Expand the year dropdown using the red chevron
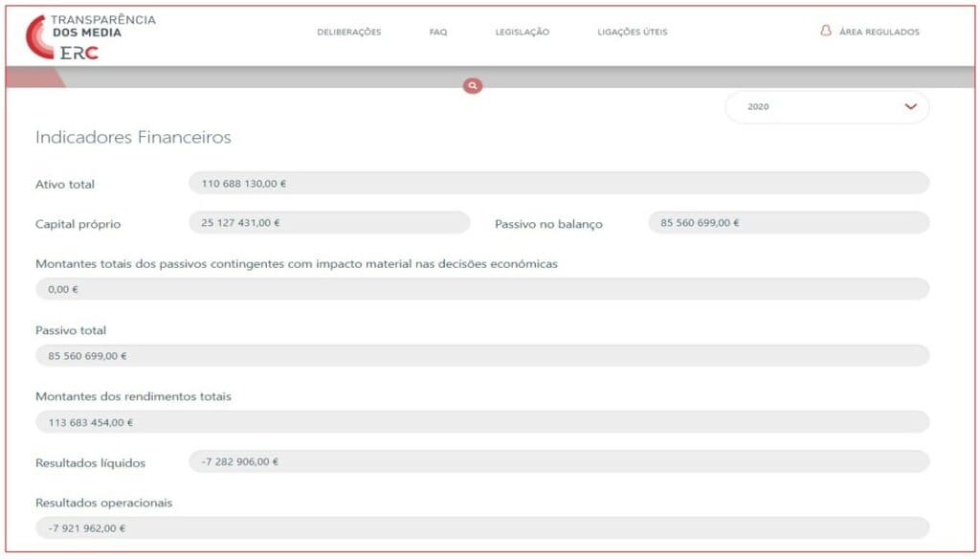The height and width of the screenshot is (560, 980). point(909,107)
